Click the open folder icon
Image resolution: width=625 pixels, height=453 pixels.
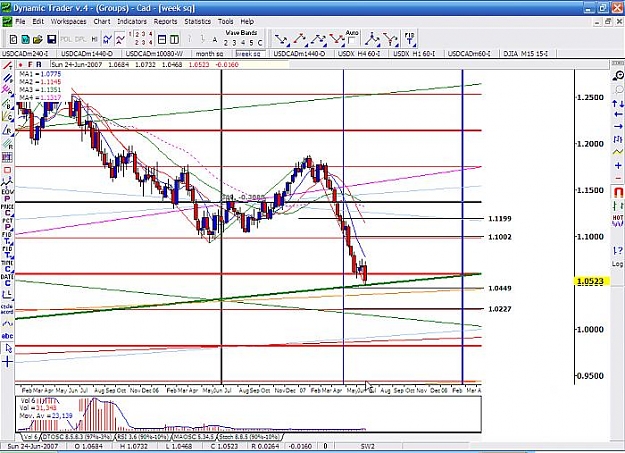(37, 39)
